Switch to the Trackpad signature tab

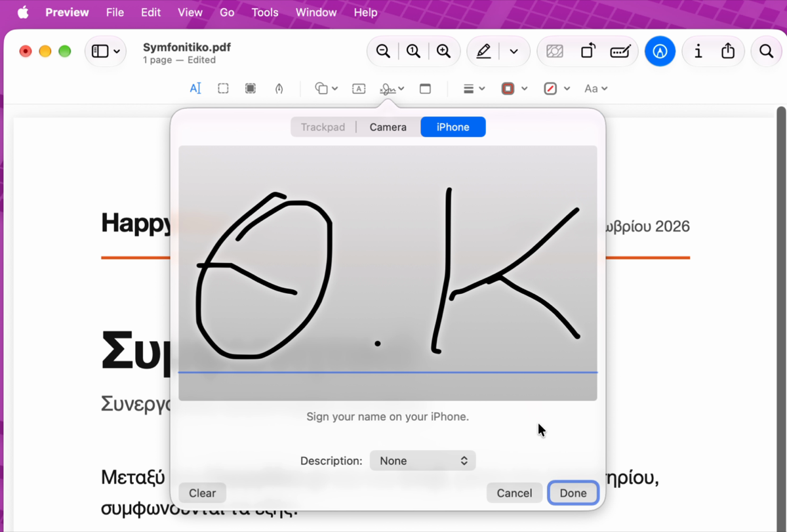(x=323, y=127)
